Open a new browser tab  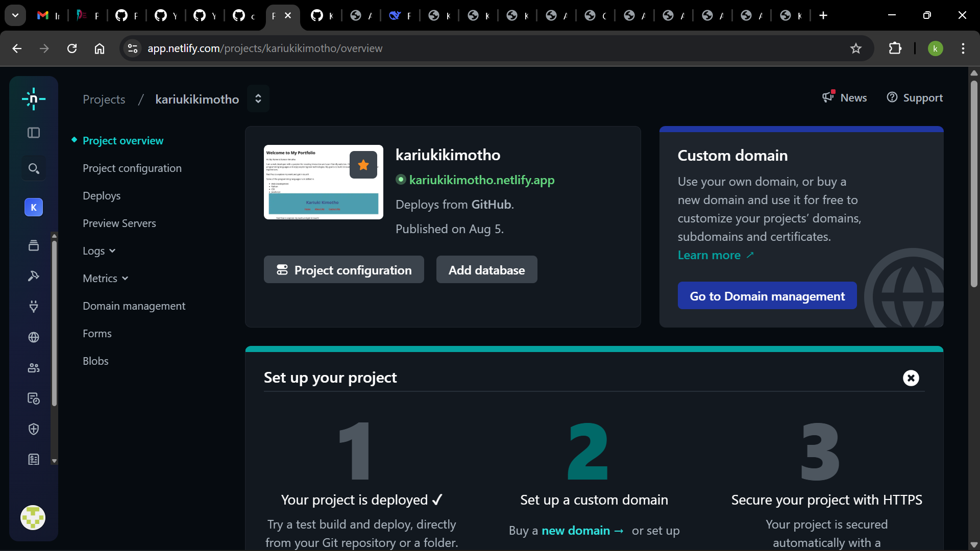pyautogui.click(x=823, y=16)
